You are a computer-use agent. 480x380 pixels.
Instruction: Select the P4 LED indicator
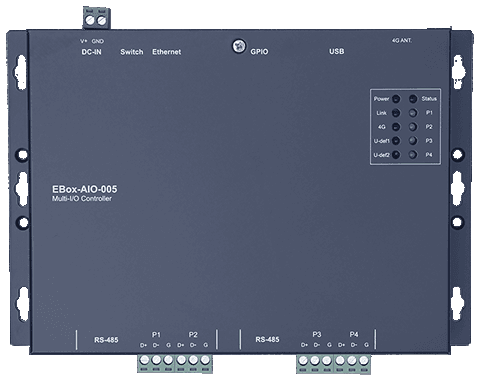pyautogui.click(x=413, y=155)
